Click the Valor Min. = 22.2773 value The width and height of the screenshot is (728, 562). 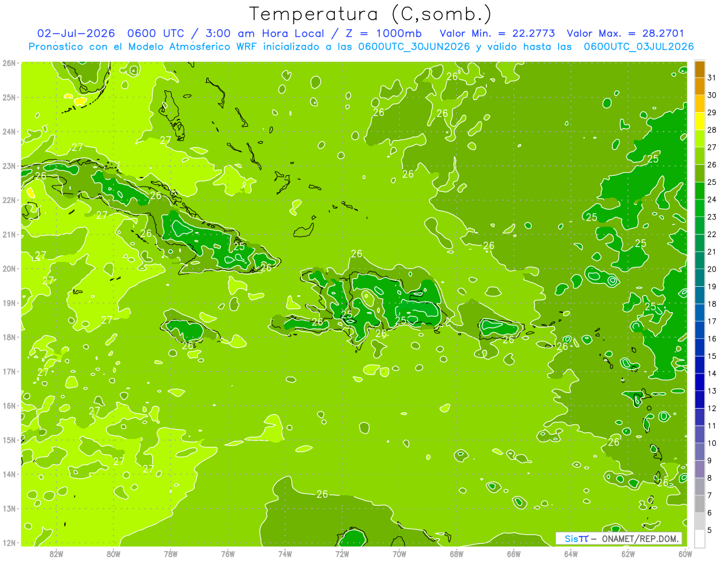click(x=497, y=33)
